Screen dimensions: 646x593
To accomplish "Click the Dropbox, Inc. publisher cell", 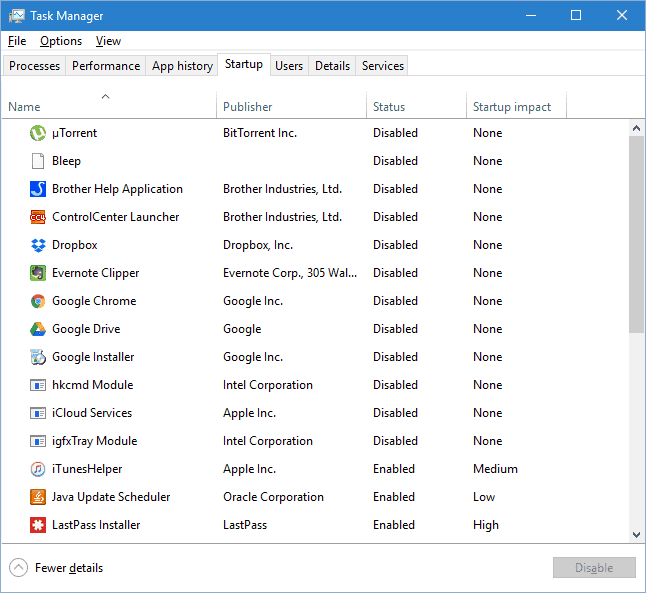I will tap(258, 245).
